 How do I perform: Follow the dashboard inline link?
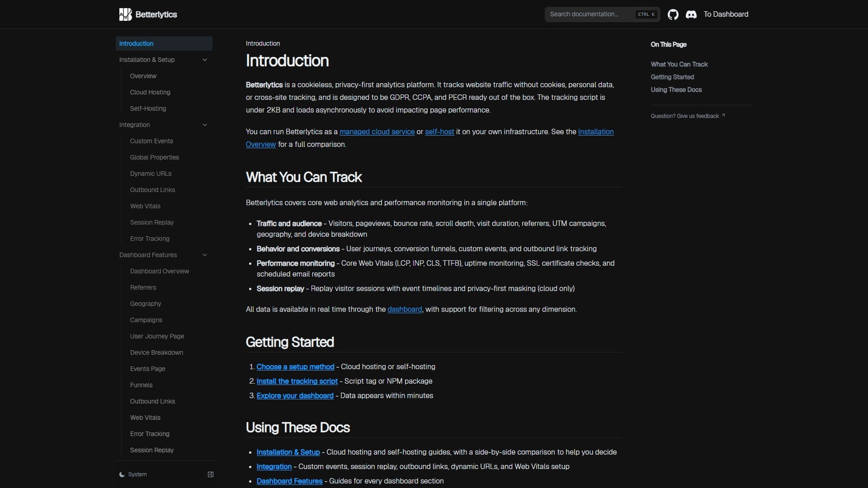[405, 309]
